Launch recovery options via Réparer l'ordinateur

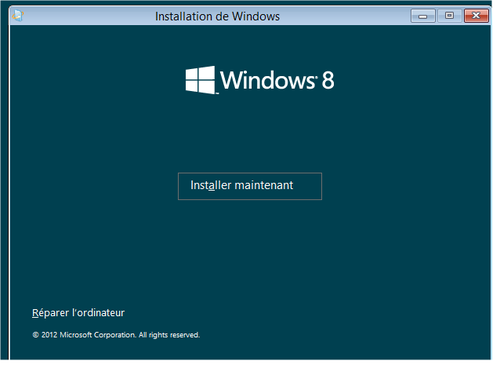click(x=78, y=313)
